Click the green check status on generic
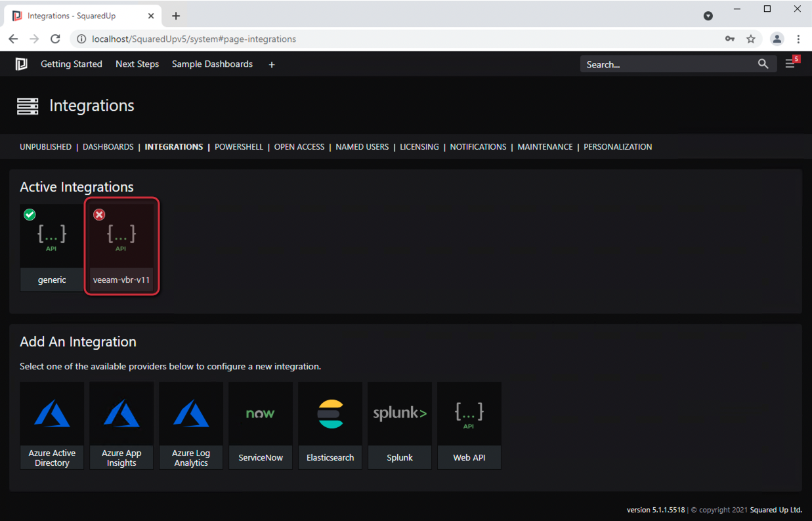Screen dimensions: 812x521 click(30, 215)
